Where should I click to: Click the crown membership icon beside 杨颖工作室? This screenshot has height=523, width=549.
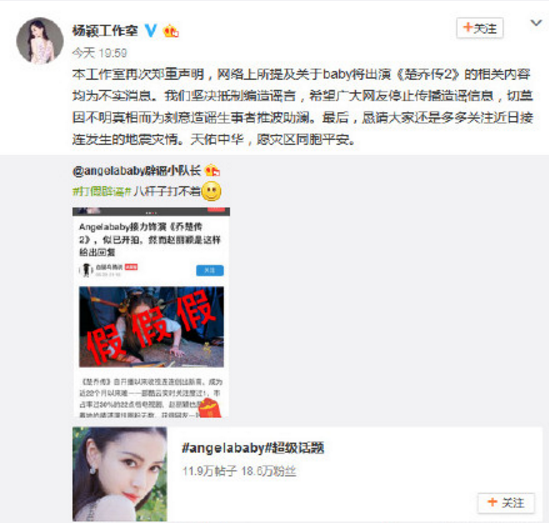click(171, 31)
